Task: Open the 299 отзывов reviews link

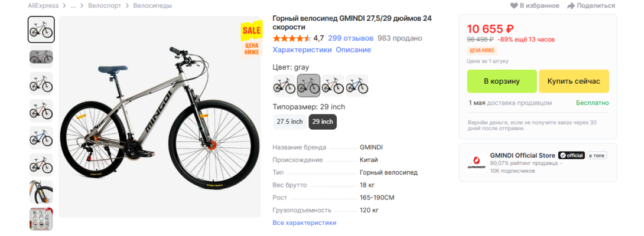Action: tap(350, 38)
